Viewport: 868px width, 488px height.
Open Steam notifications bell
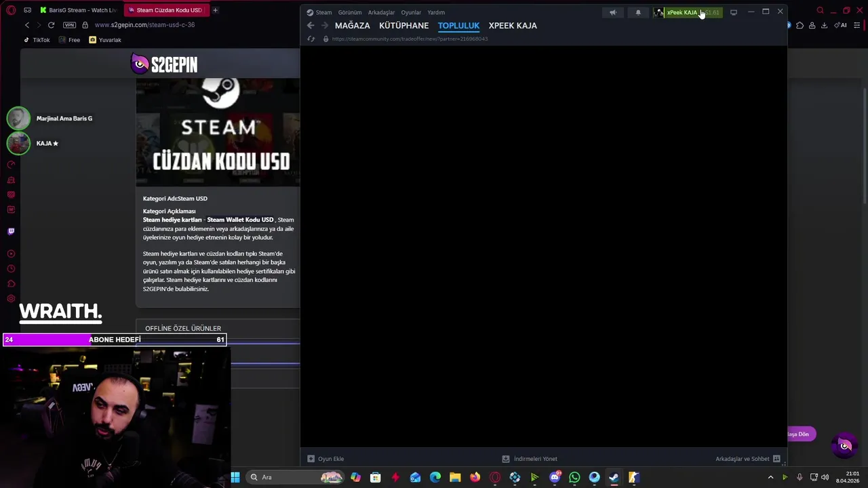coord(638,12)
